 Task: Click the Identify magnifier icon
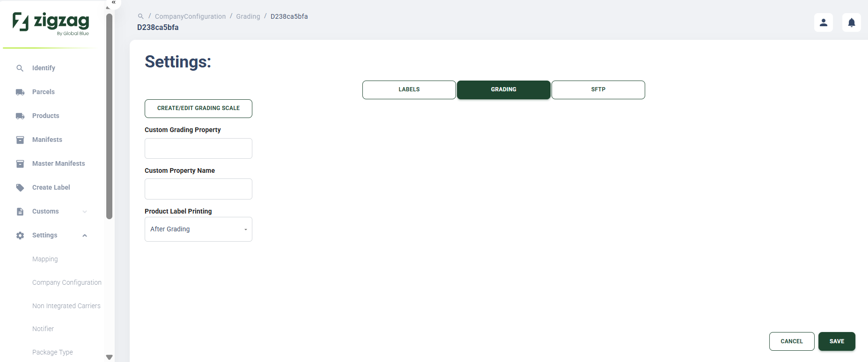20,68
